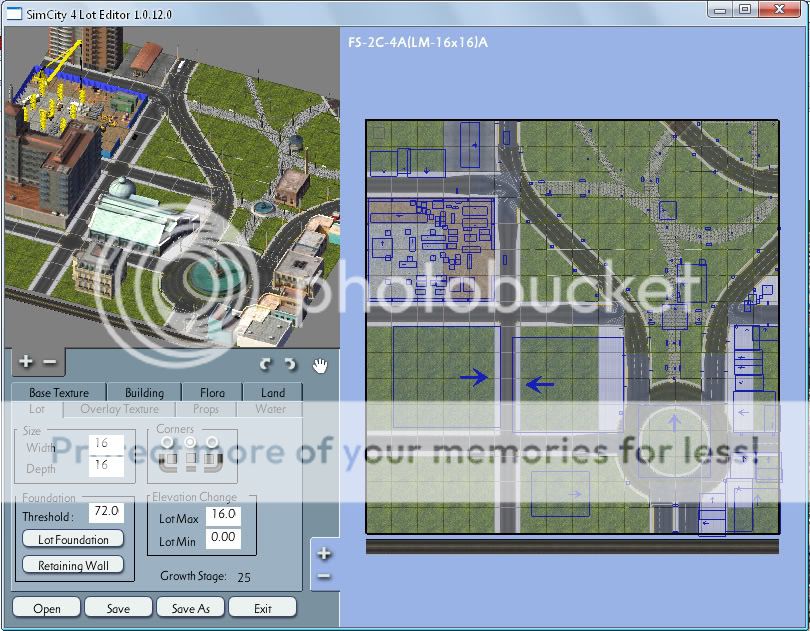Click the SimCity 4 Lot Editor title text

99,14
